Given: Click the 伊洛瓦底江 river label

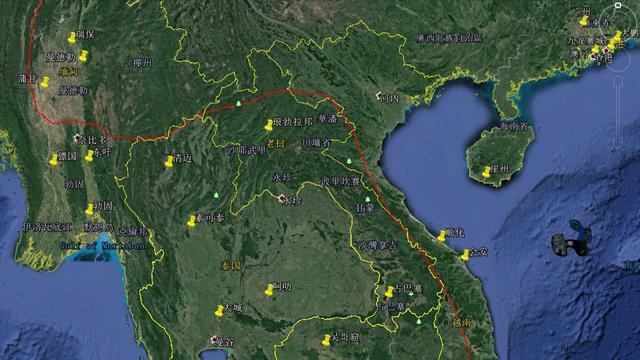Looking at the screenshot, I should (47, 227).
